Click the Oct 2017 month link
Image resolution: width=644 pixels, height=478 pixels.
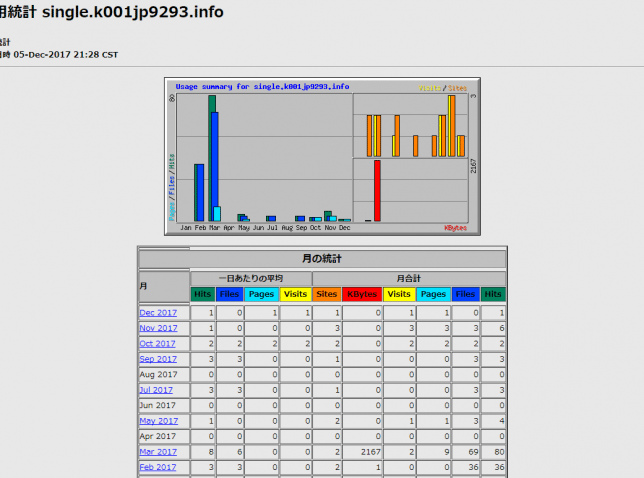pos(158,343)
